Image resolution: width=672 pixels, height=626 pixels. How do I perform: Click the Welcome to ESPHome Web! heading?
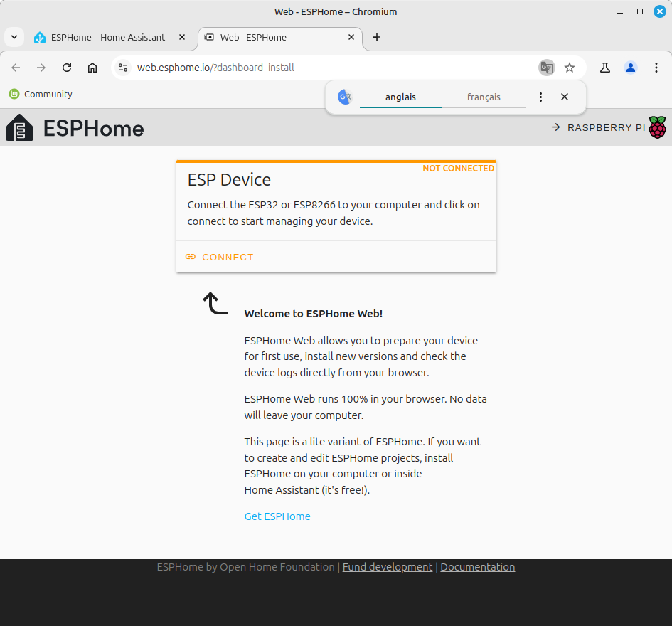click(314, 314)
